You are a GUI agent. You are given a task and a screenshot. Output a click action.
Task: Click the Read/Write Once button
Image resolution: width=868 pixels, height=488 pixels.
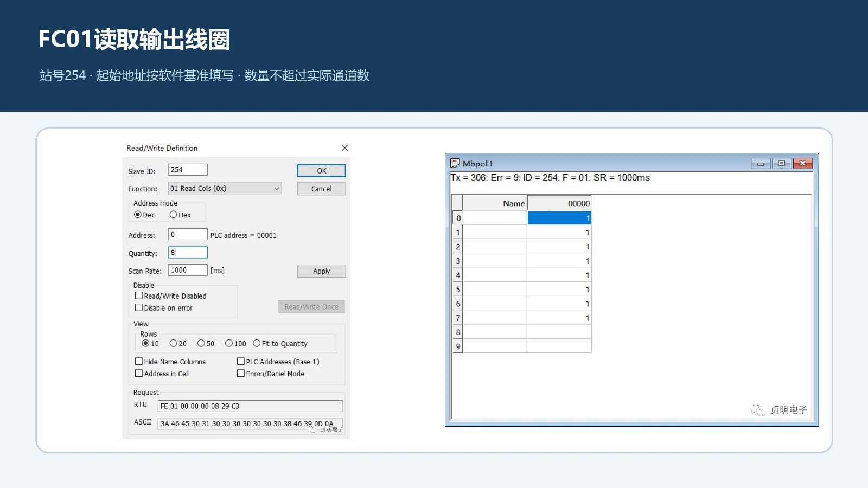(x=311, y=307)
